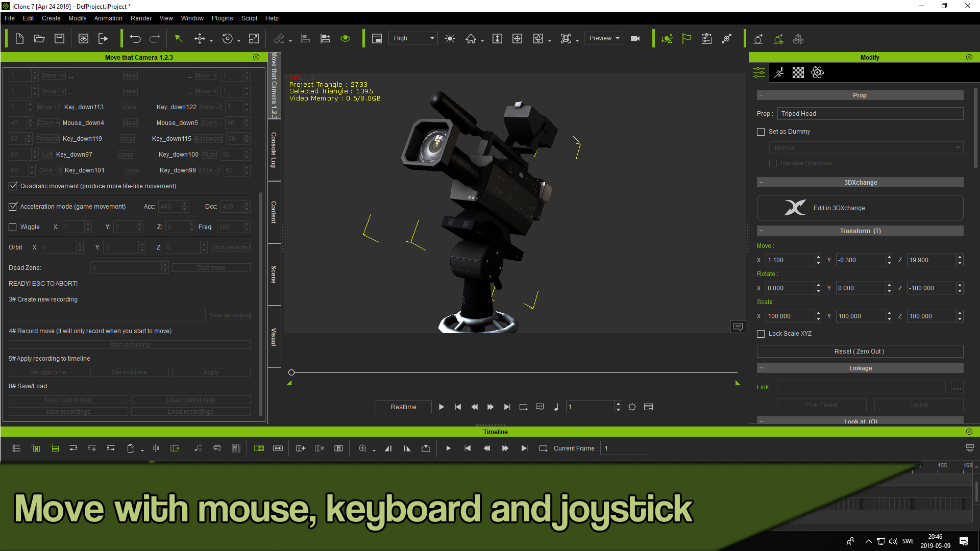The image size is (980, 551).
Task: Click the Move X value field
Action: point(790,260)
